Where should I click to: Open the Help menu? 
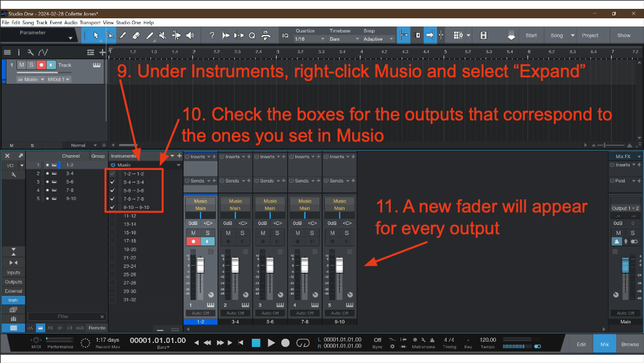tap(148, 22)
